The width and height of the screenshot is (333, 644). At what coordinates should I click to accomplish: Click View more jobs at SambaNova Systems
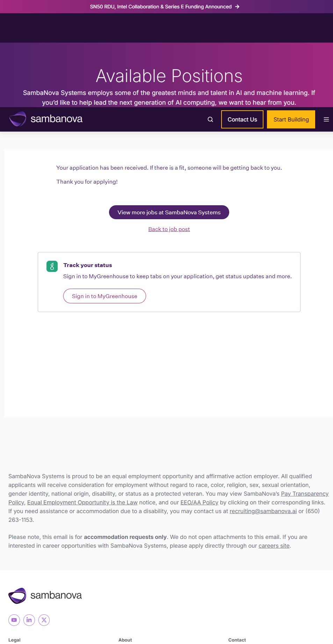point(169,212)
